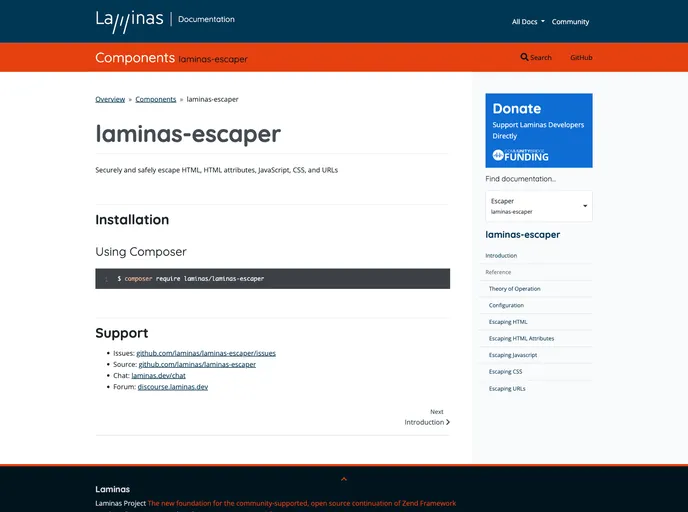Image resolution: width=688 pixels, height=512 pixels.
Task: Open Escaping HTML Attributes sidebar item
Action: click(x=521, y=339)
